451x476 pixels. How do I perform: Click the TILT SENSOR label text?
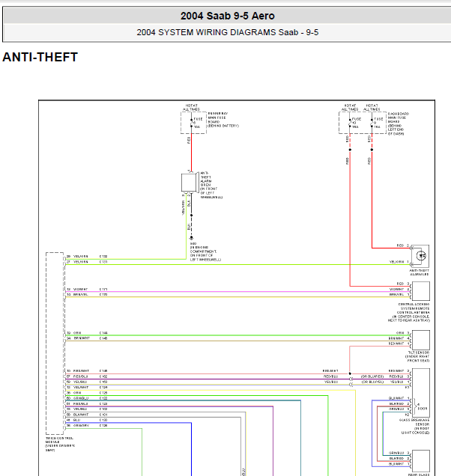pos(420,352)
